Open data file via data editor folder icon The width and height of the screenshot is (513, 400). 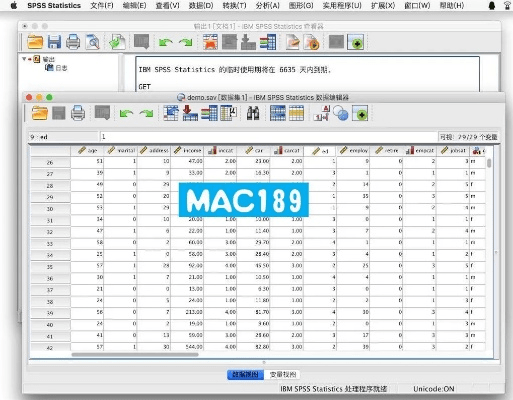pyautogui.click(x=40, y=113)
